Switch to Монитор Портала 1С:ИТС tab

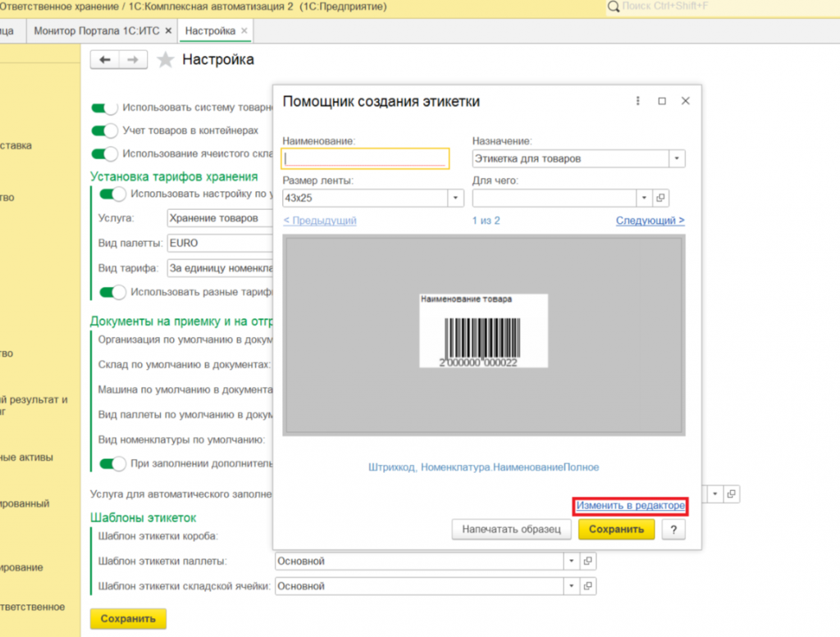(x=98, y=30)
